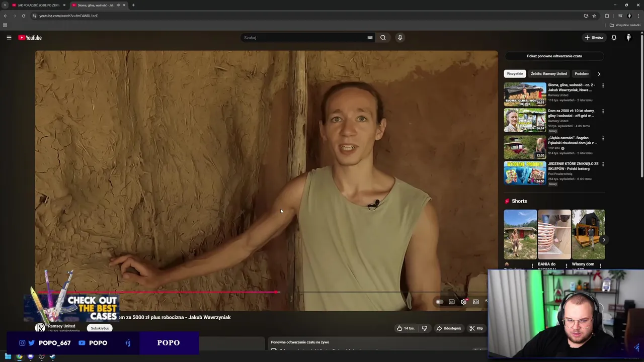644x362 pixels.
Task: Toggle subtitles in the video player
Action: coord(451,302)
